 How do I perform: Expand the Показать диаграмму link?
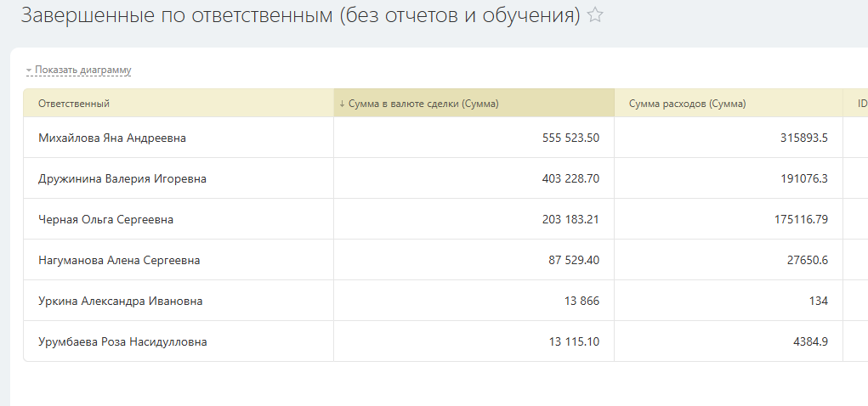pos(83,70)
